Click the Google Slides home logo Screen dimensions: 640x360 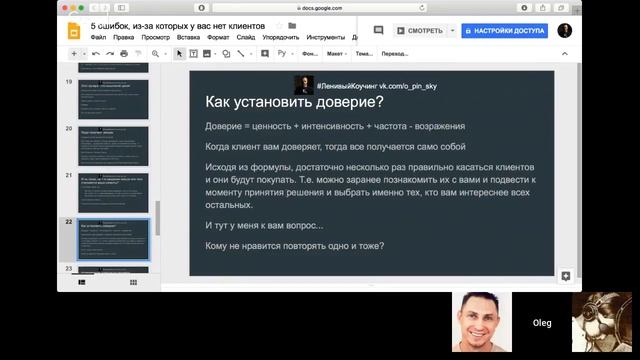tap(74, 31)
